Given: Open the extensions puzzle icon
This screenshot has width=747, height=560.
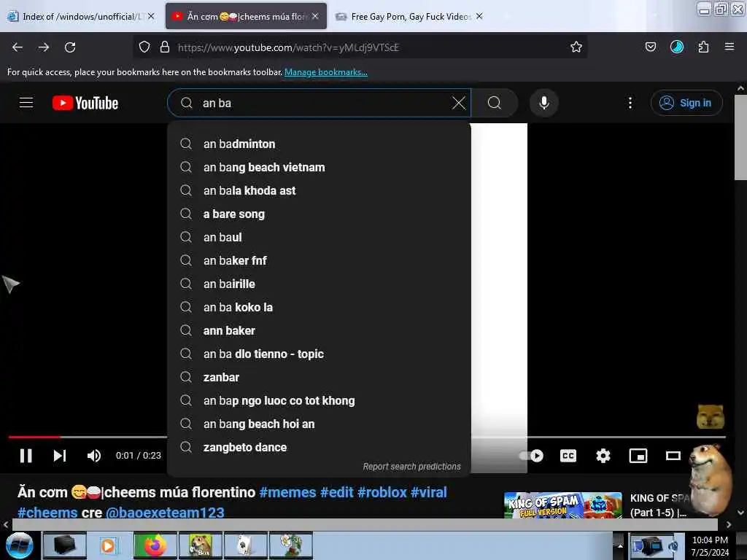Looking at the screenshot, I should [x=703, y=47].
